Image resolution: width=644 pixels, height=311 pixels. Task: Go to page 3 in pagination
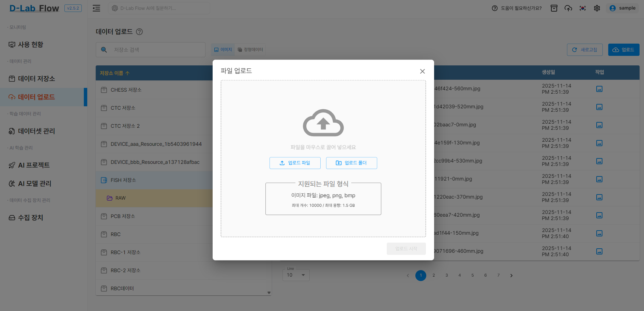coord(447,275)
